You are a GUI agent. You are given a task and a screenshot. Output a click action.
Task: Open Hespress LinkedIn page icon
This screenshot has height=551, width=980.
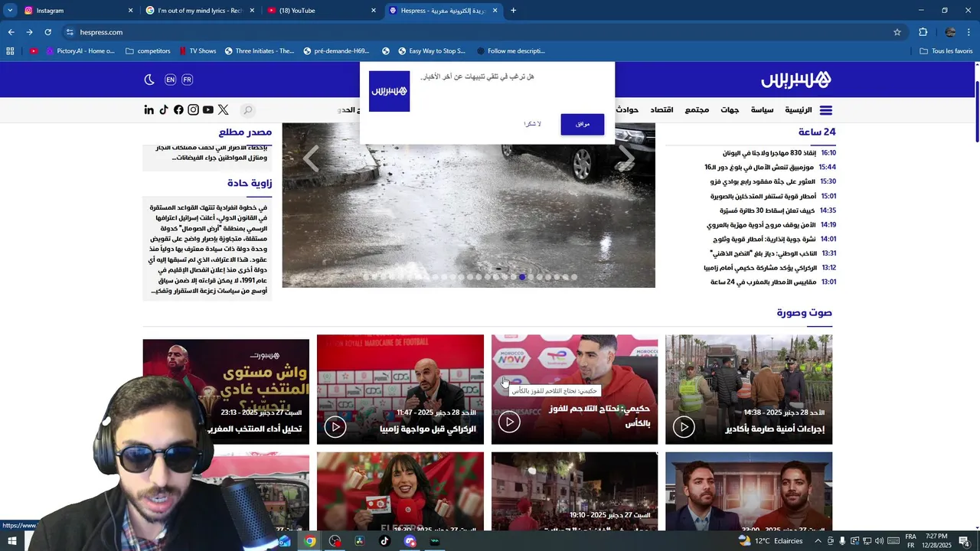pos(149,110)
